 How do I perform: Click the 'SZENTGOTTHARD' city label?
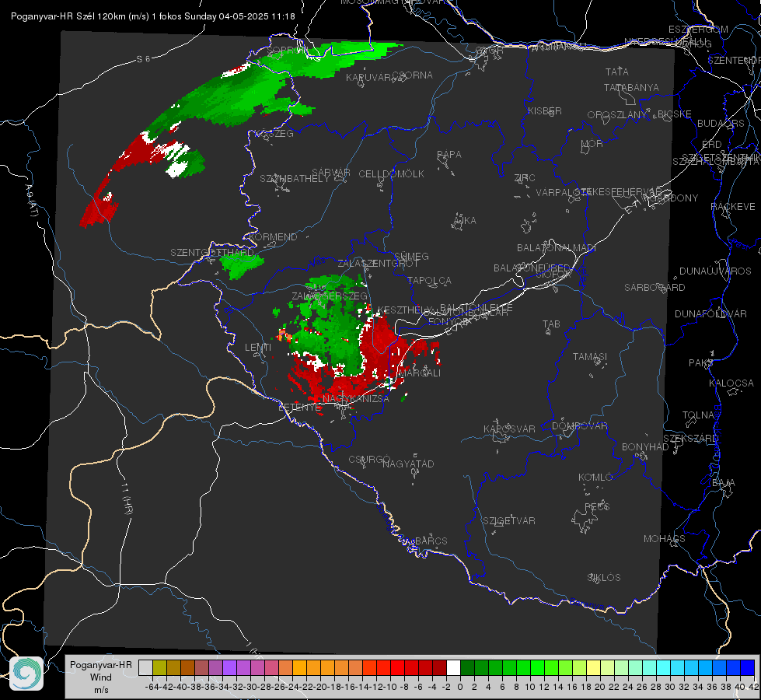pyautogui.click(x=212, y=253)
